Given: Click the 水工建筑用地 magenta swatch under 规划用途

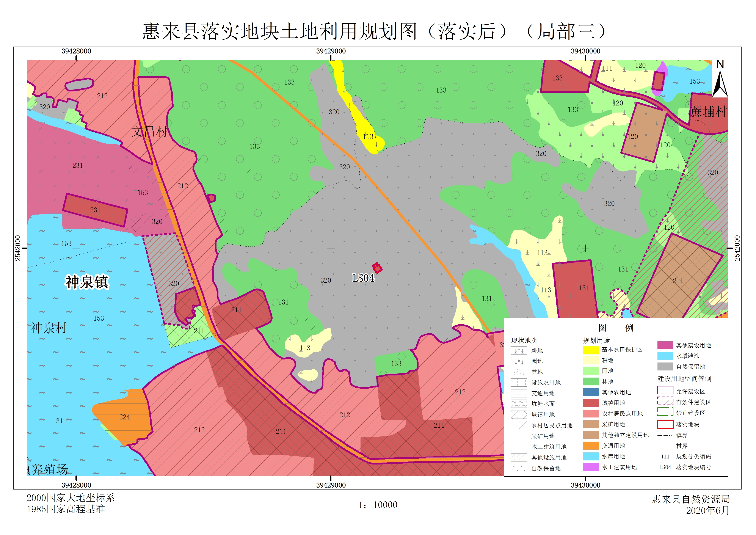Looking at the screenshot, I should click(591, 467).
